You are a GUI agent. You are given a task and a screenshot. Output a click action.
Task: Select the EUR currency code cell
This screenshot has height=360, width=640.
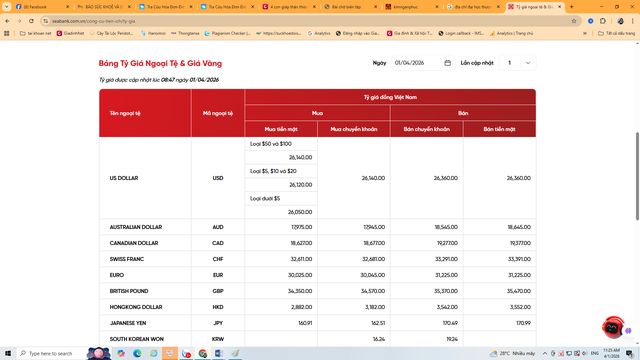[x=218, y=275]
